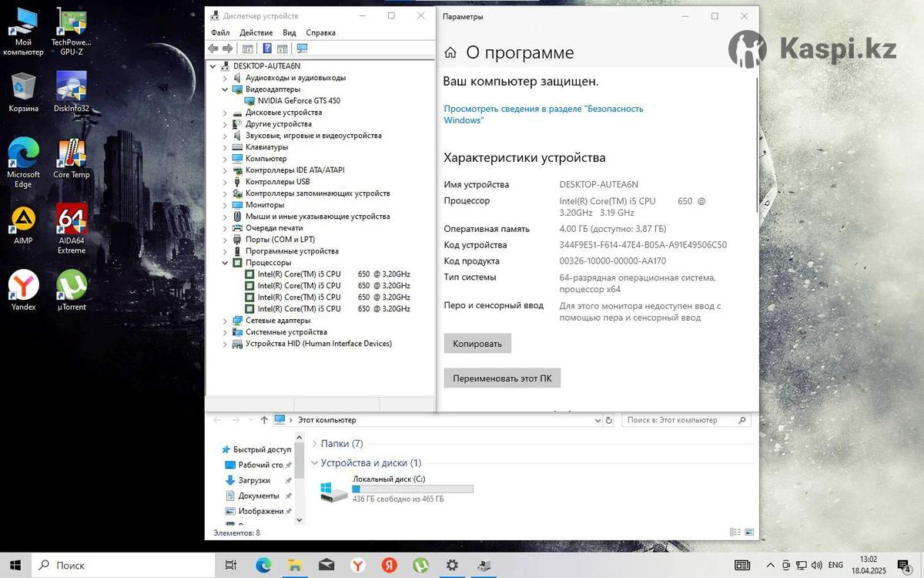
Task: Click the scan hardware monitor icon in toolbar
Action: (x=302, y=49)
